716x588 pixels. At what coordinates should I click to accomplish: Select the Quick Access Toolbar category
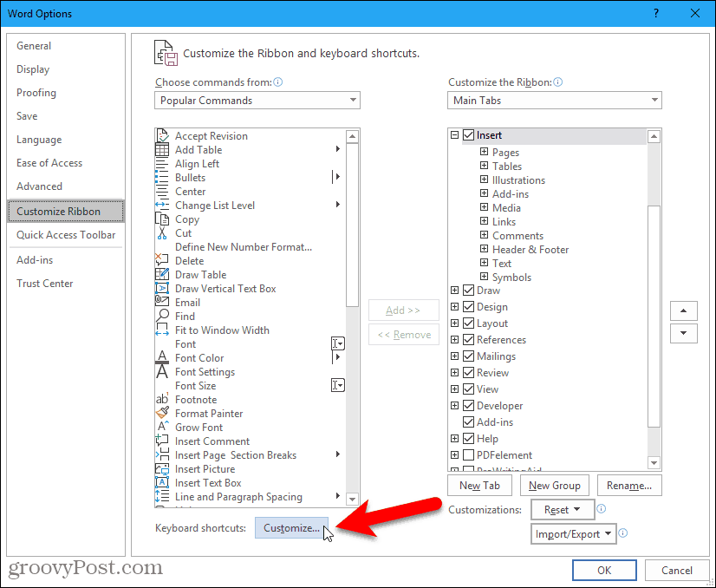(66, 235)
